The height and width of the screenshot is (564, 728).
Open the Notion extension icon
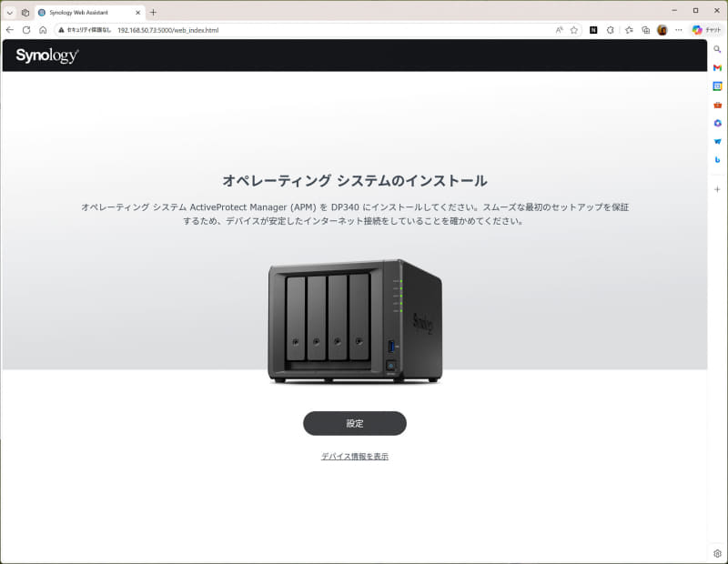[x=593, y=30]
